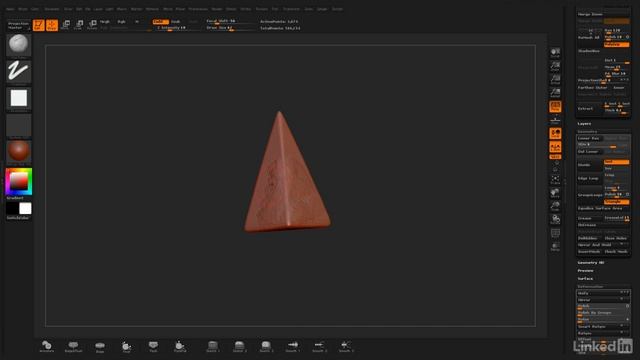Collapse the Geometry section header
The width and height of the screenshot is (640, 360).
[587, 131]
